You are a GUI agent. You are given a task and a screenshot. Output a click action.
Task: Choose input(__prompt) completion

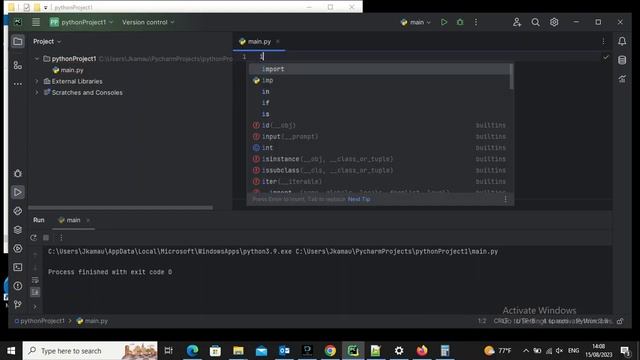(x=379, y=136)
